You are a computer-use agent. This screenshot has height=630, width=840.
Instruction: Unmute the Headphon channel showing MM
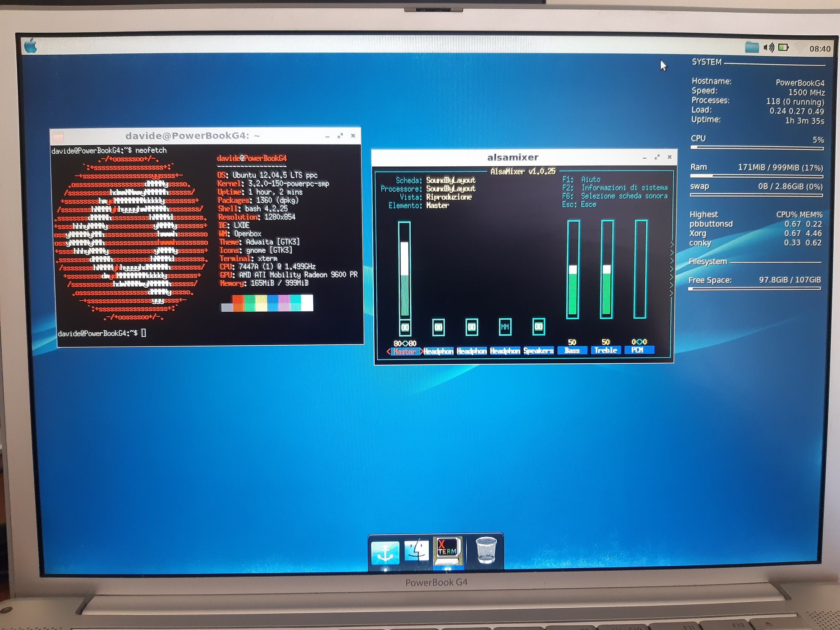[x=505, y=327]
